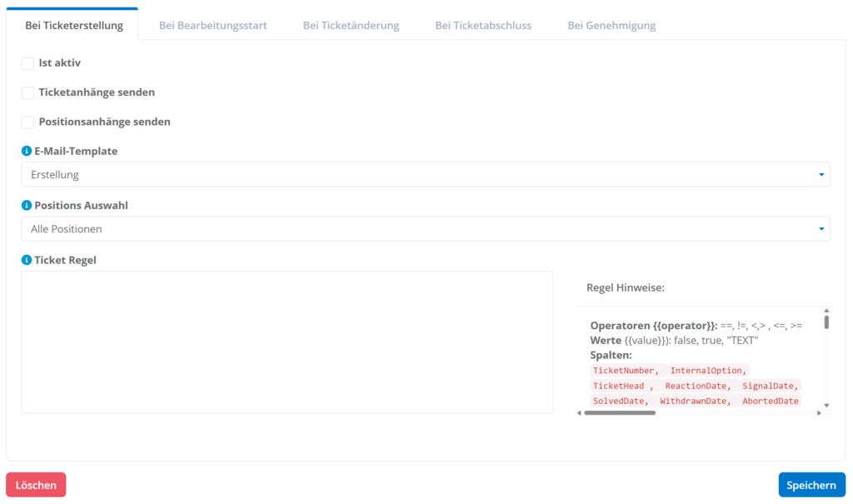Click the info icon next to Positions Auswahl

pos(27,206)
